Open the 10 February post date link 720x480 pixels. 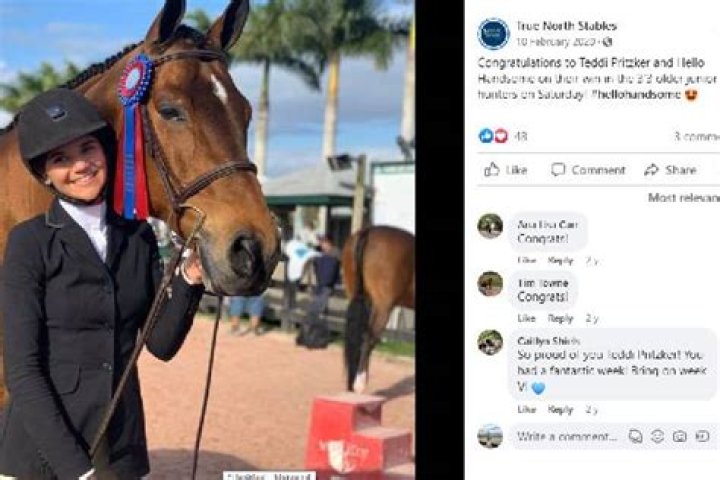(x=556, y=42)
